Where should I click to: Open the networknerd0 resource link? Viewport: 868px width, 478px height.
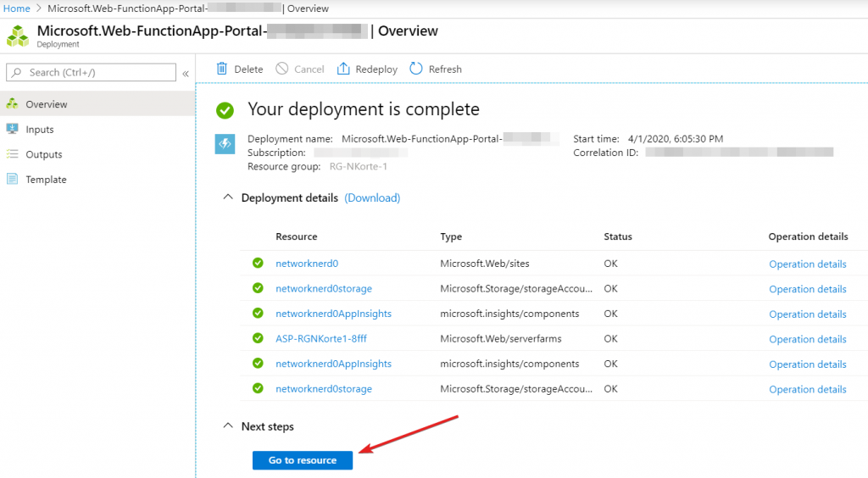click(x=307, y=264)
